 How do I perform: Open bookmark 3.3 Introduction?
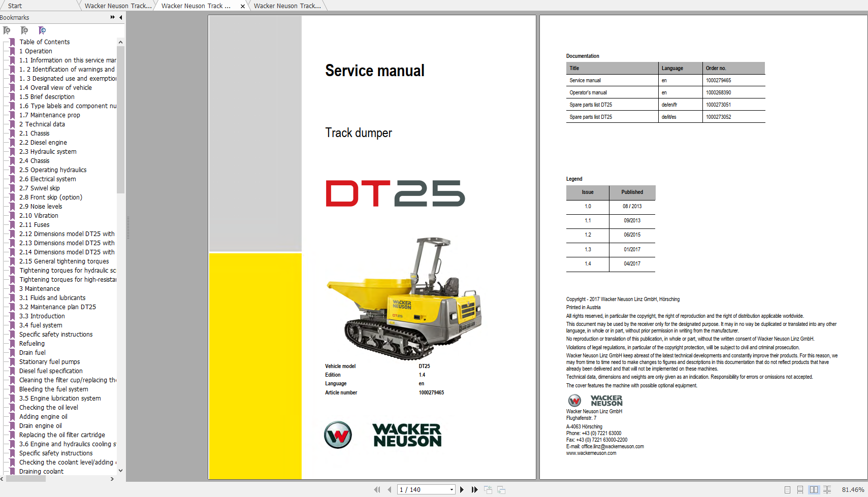(x=42, y=316)
